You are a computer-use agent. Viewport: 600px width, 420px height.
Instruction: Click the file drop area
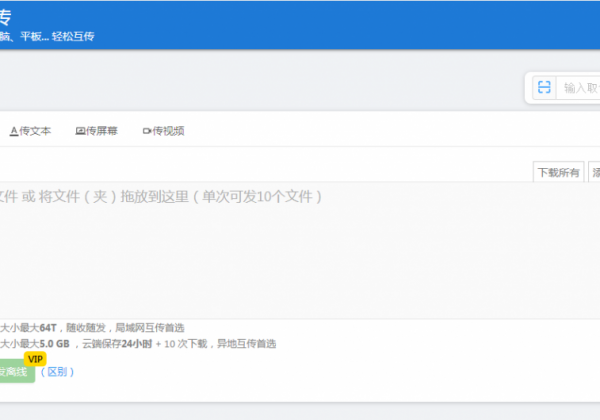click(300, 250)
